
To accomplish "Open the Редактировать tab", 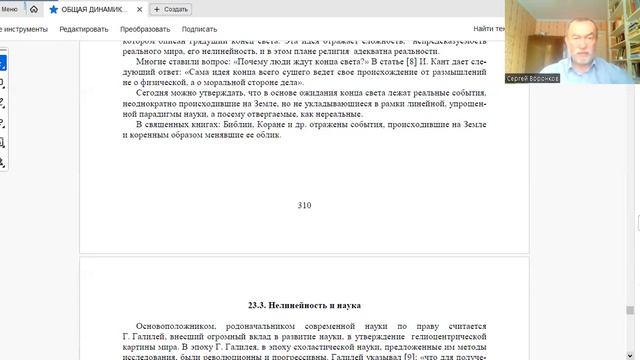I will point(84,29).
